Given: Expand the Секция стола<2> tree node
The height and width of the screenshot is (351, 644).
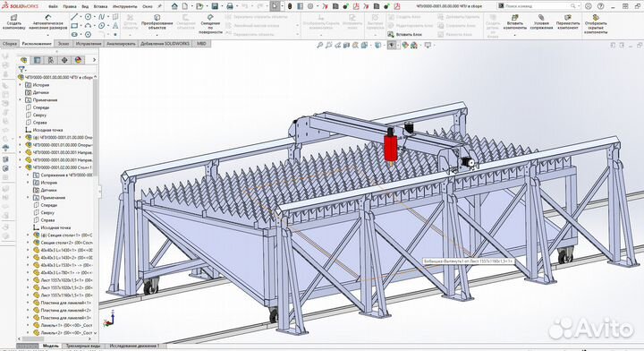Looking at the screenshot, I should (x=28, y=243).
